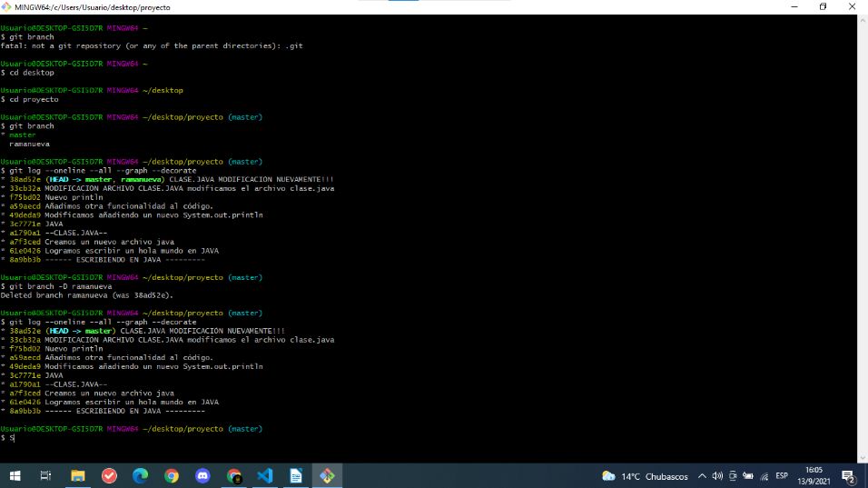Open the Git Bash window system menu icon
868x488 pixels.
click(x=6, y=7)
